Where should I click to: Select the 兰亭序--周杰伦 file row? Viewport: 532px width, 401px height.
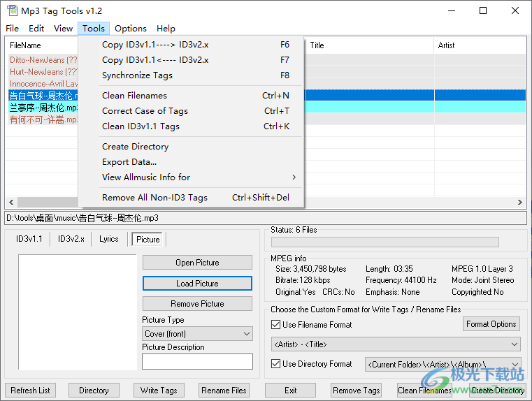43,108
